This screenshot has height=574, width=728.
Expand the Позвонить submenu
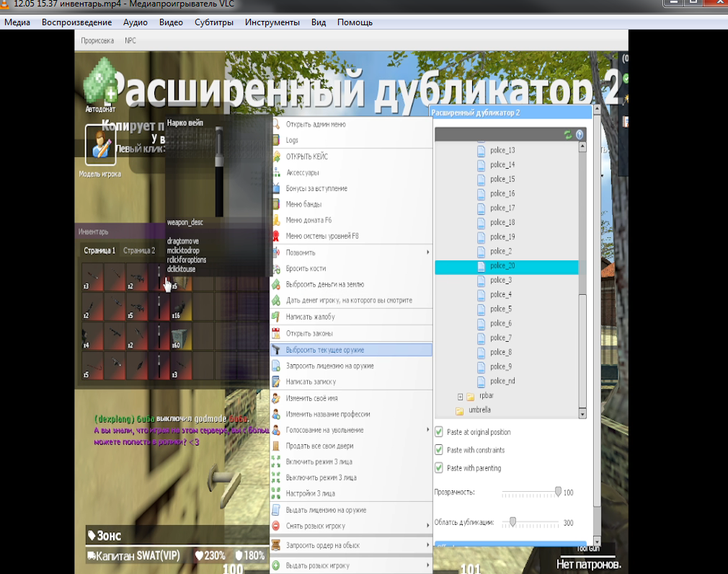[427, 252]
